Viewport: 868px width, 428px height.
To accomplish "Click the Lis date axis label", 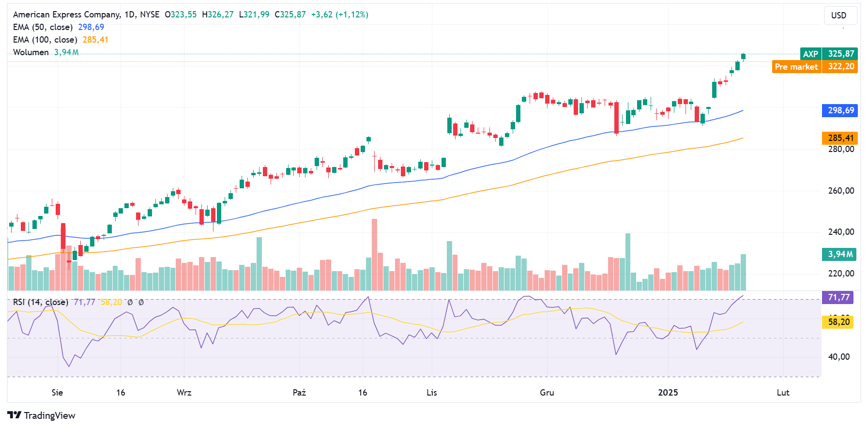I will 432,393.
